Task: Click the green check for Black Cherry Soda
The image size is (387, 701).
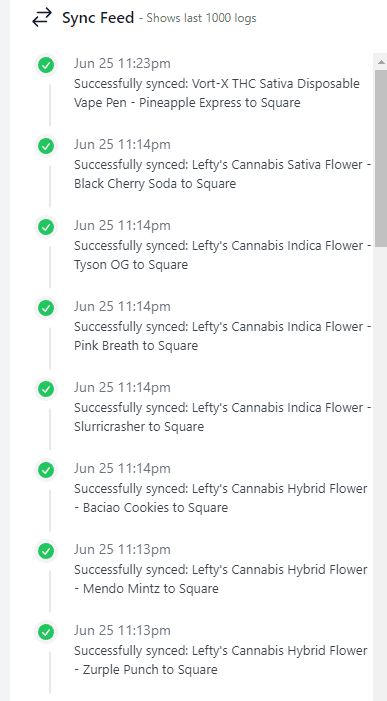Action: click(x=46, y=146)
